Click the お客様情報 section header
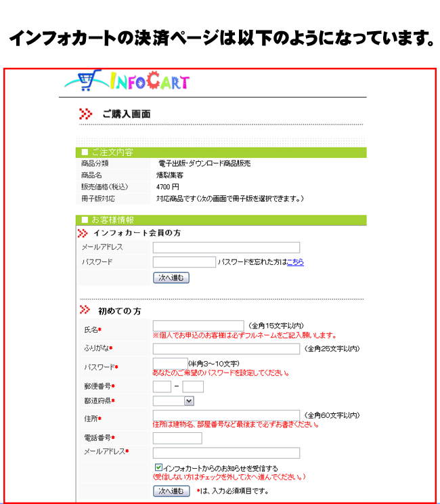Viewport: 440px width, 504px height. pos(221,220)
